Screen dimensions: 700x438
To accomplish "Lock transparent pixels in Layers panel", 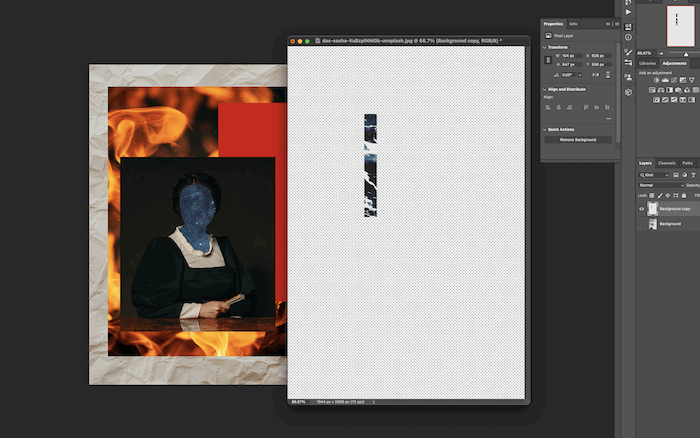I will pos(652,196).
